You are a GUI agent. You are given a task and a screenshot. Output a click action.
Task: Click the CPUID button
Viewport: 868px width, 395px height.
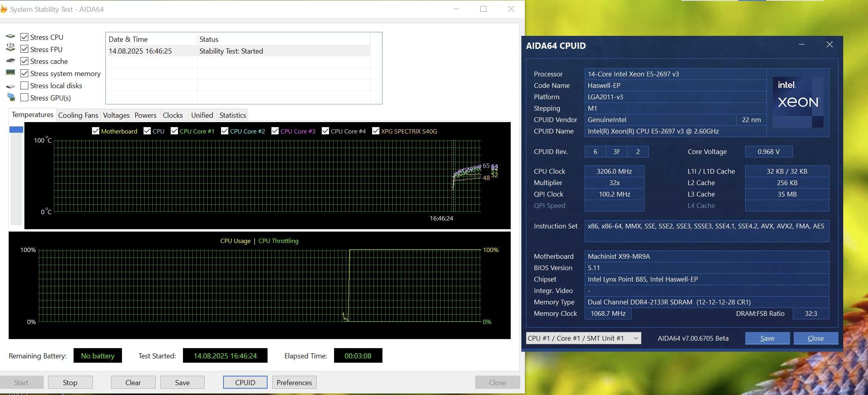(x=245, y=382)
